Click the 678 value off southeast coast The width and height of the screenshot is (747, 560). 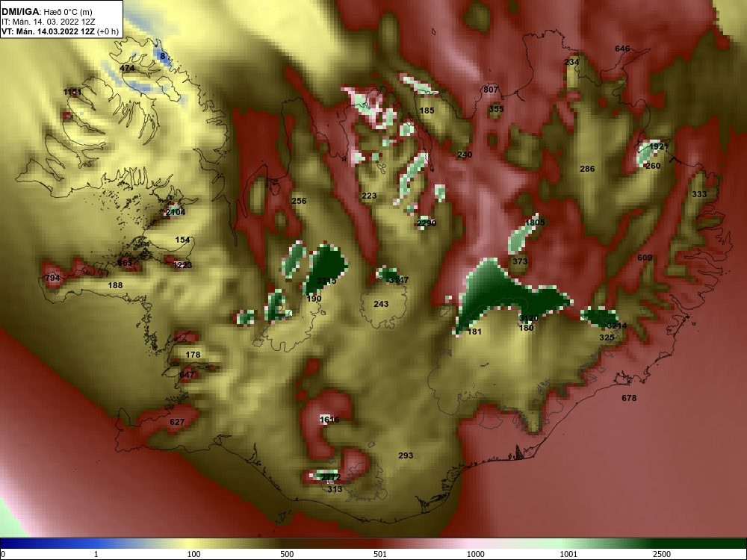click(x=629, y=398)
